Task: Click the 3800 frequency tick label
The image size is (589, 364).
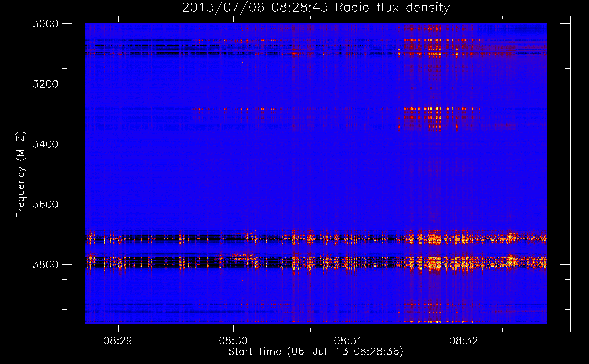Action: (x=46, y=264)
